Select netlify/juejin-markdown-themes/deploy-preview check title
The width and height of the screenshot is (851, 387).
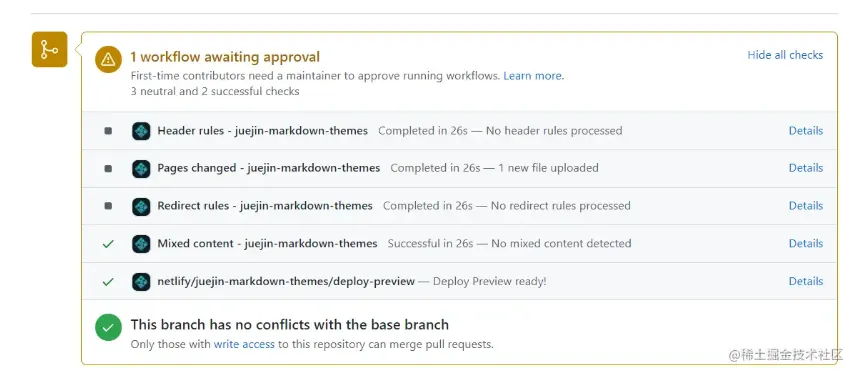[x=286, y=281]
